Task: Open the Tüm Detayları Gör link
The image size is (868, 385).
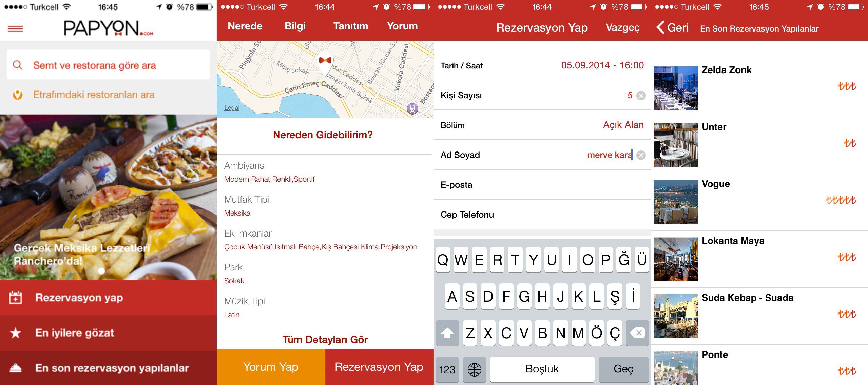Action: (325, 339)
